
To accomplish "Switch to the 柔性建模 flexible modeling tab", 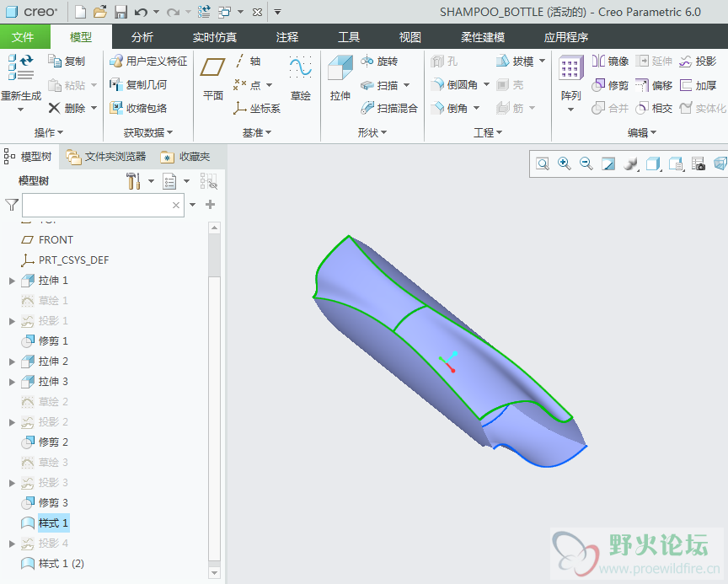I will (483, 37).
